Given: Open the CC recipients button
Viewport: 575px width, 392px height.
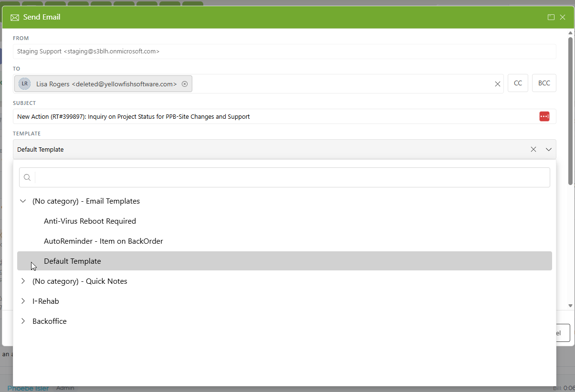Looking at the screenshot, I should (x=518, y=83).
